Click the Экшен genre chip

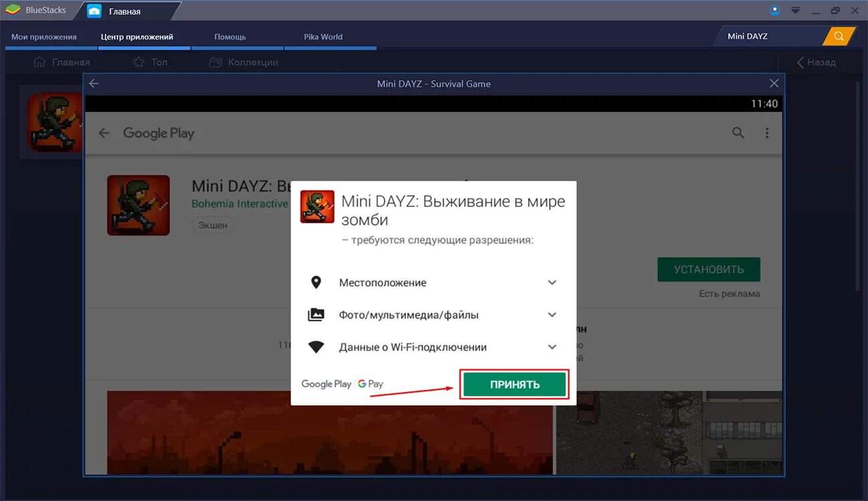213,225
